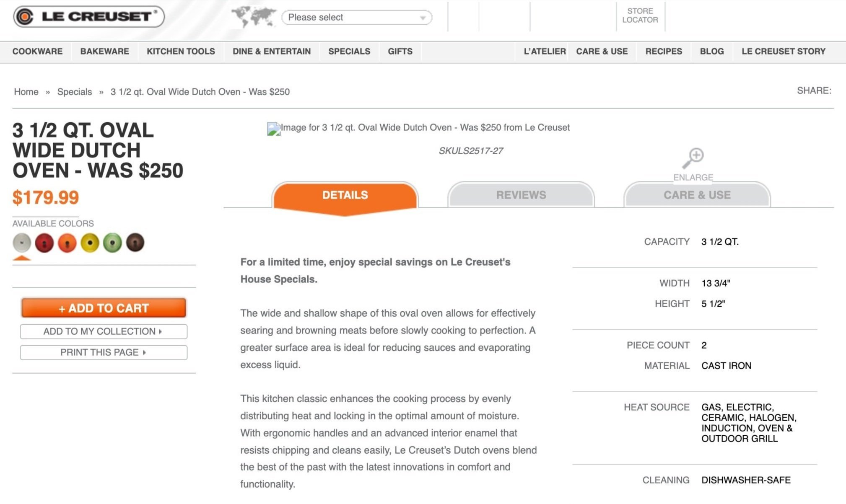The height and width of the screenshot is (504, 846).
Task: Click the Available Colors label
Action: point(53,223)
